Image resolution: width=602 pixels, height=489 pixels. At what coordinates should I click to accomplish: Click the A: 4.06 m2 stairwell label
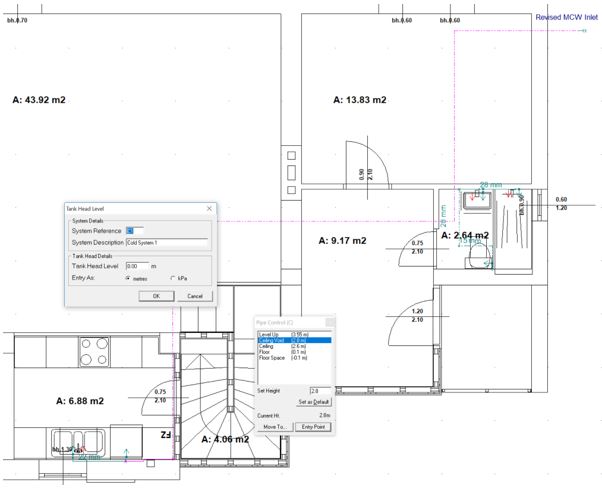click(225, 439)
